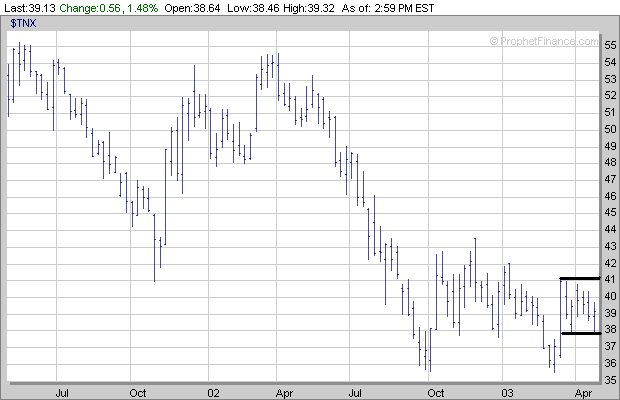
Task: Click the upper black resistance line at 41
Action: 580,278
